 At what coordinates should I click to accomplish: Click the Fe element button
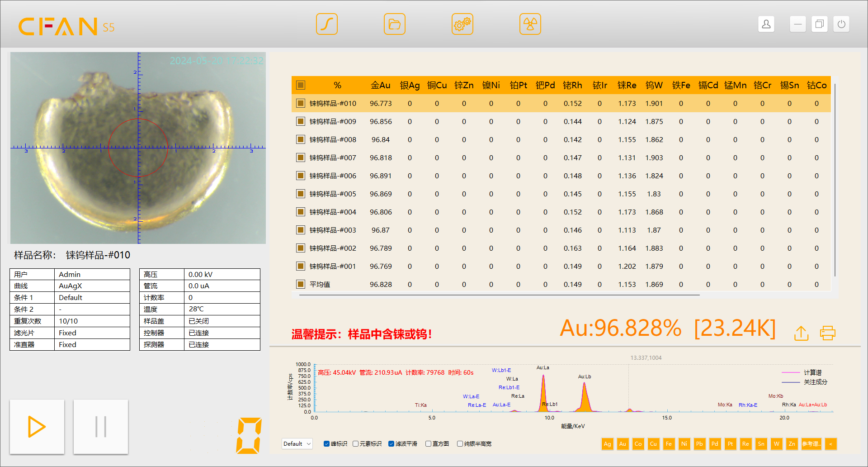[669, 444]
